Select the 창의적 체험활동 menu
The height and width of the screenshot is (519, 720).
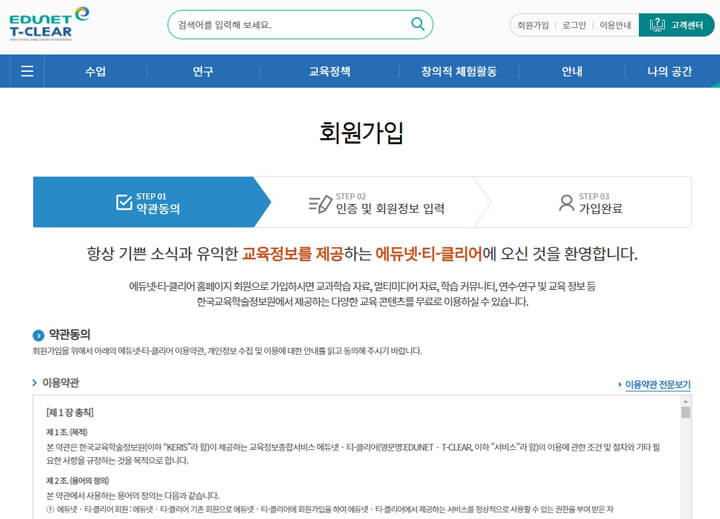pos(459,71)
